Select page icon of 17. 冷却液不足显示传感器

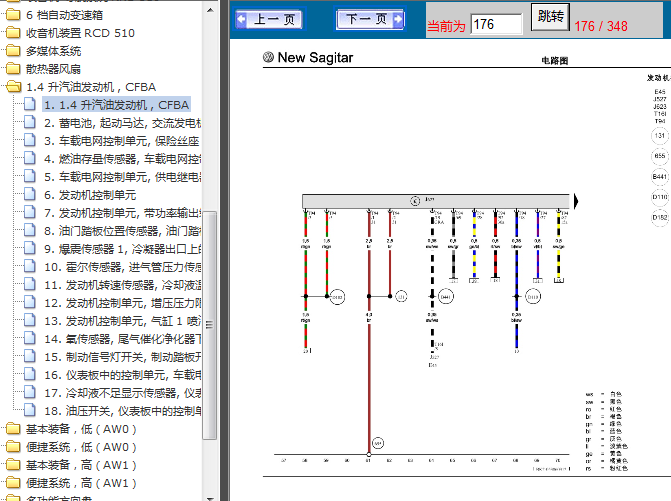point(30,392)
